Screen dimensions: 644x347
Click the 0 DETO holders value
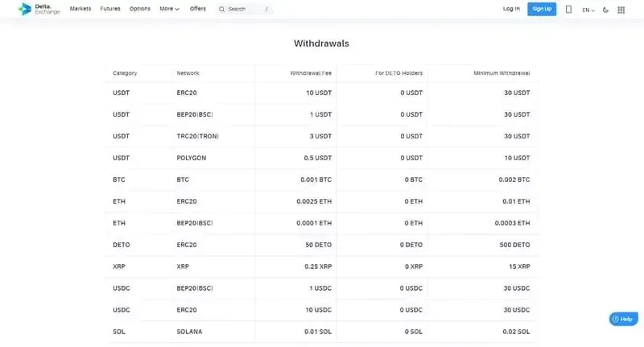(411, 245)
